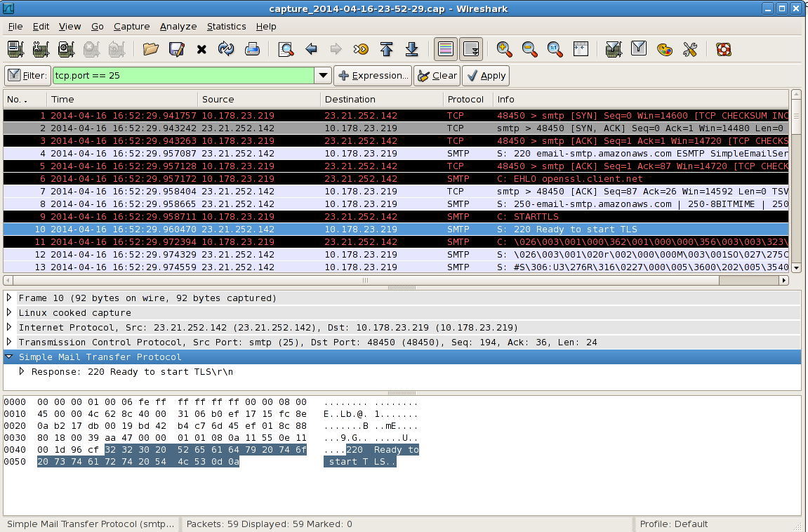Clear the tcp.port filter
Screen dimensions: 808x532
pos(437,75)
